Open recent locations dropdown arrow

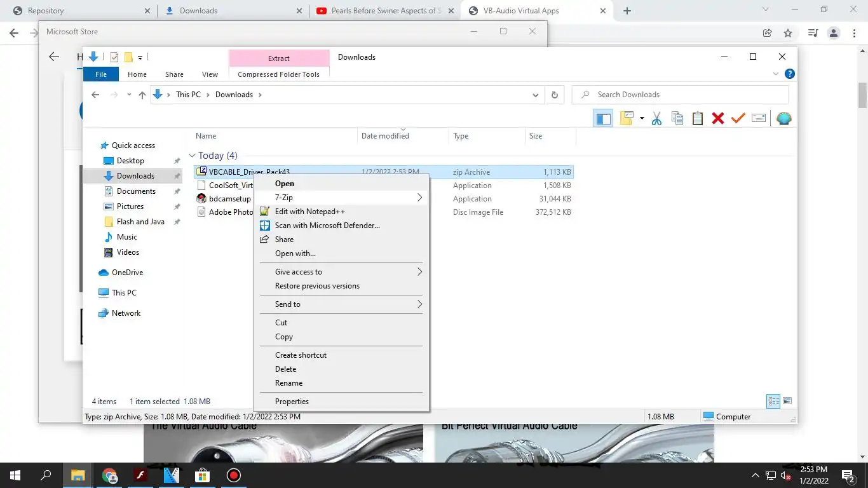point(129,95)
